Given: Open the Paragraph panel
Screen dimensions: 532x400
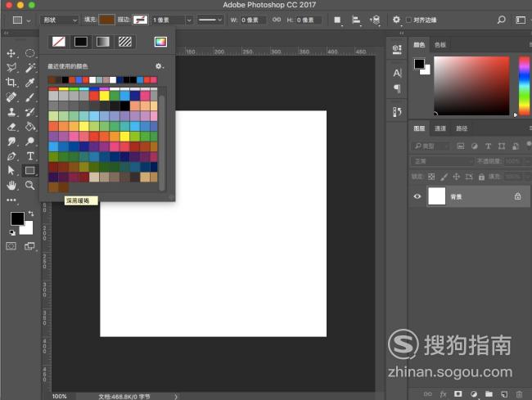Looking at the screenshot, I should pos(397,89).
